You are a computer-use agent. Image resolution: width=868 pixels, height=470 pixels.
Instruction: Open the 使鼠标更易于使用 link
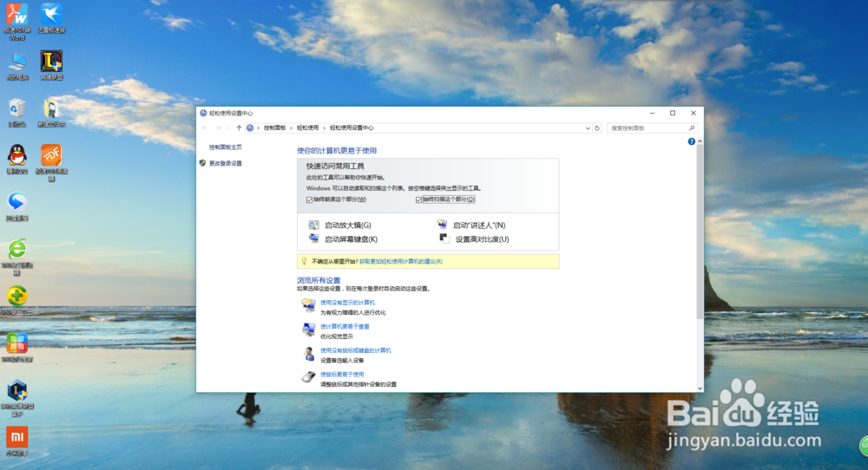click(341, 375)
